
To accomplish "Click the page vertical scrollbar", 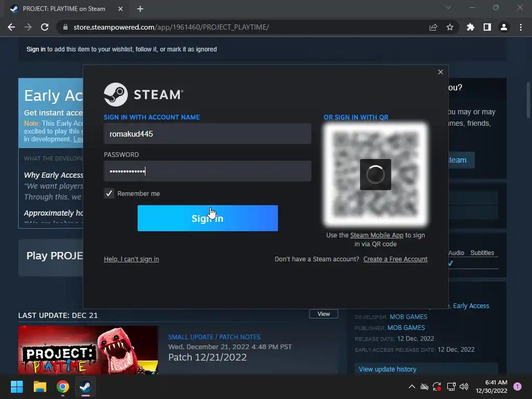I will point(528,100).
